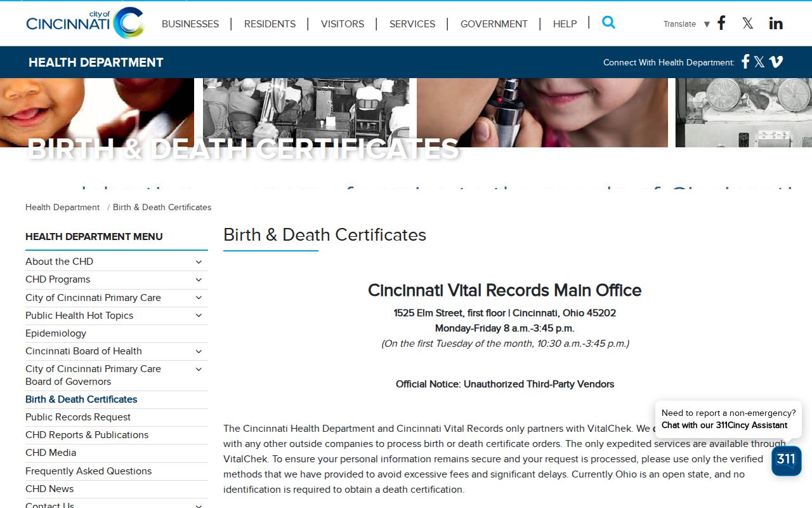Click the 311Cincy Assistant chat bubble
812x508 pixels.
728,419
